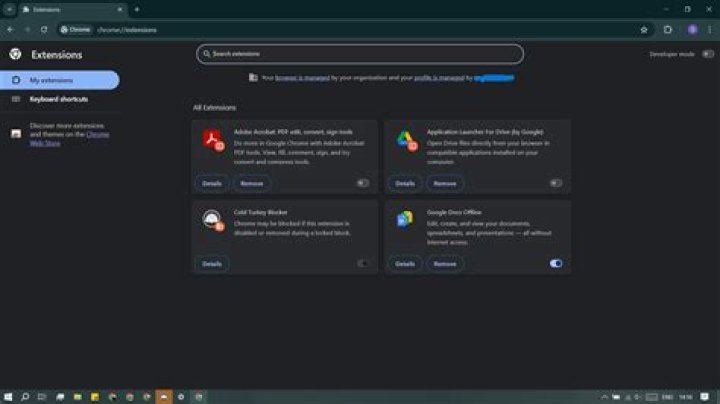Open Details for Google Docs Offline
This screenshot has height=404, width=720.
point(405,264)
